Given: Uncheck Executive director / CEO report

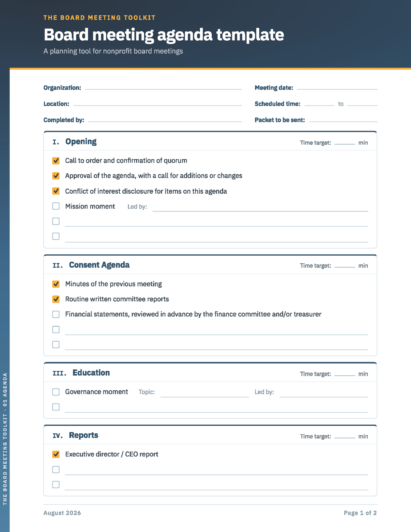Looking at the screenshot, I should pos(56,454).
